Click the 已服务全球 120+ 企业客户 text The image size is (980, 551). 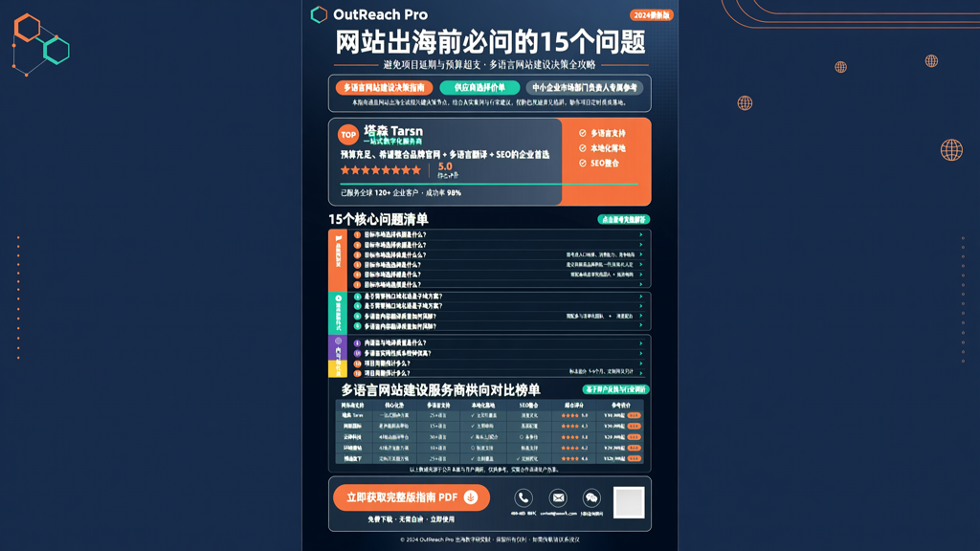pos(379,192)
